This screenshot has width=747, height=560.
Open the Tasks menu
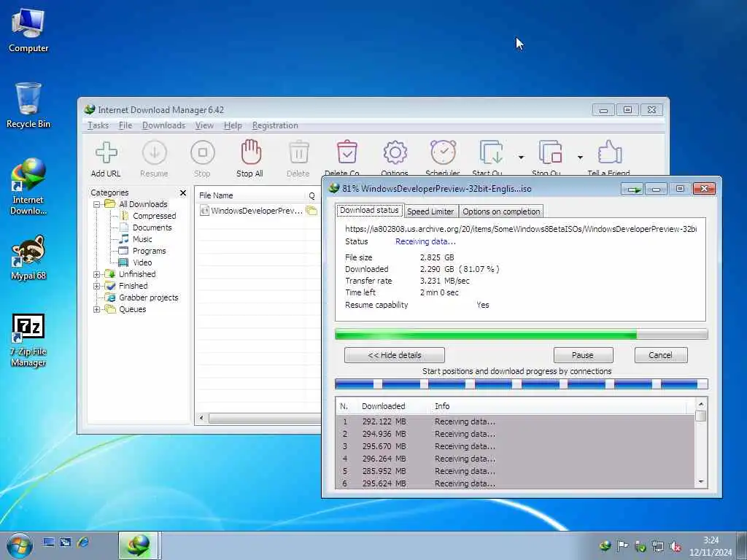tap(98, 125)
